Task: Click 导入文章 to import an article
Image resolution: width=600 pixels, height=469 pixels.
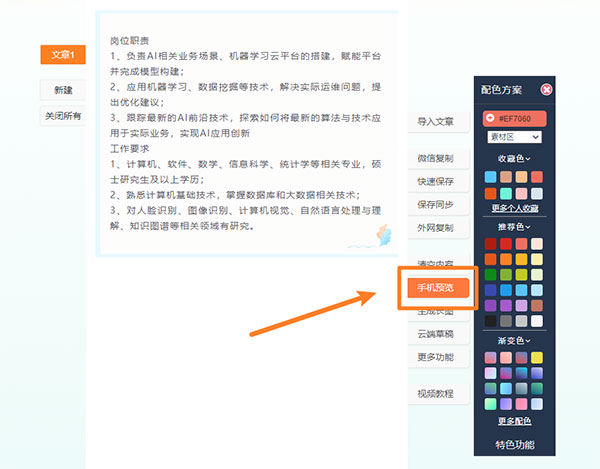Action: point(436,122)
